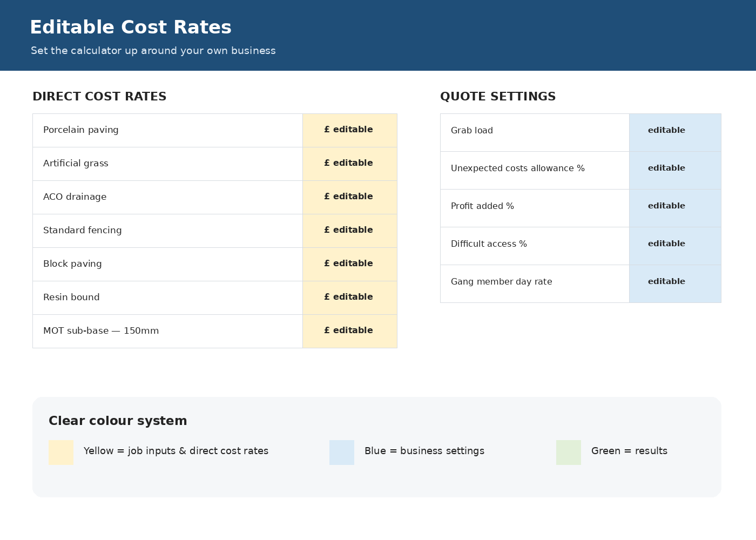
Task: Click the Gang member day rate field
Action: (x=675, y=283)
